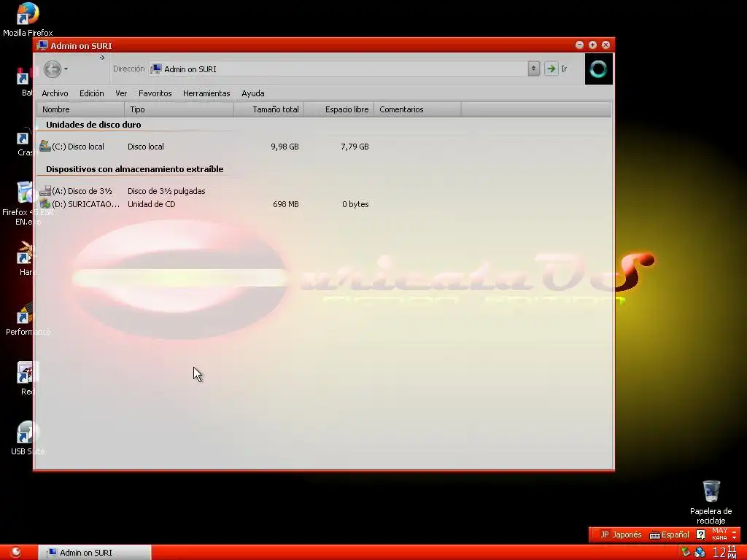Viewport: 747px width, 560px height.
Task: Sort by the Comentarios column header
Action: tap(417, 109)
